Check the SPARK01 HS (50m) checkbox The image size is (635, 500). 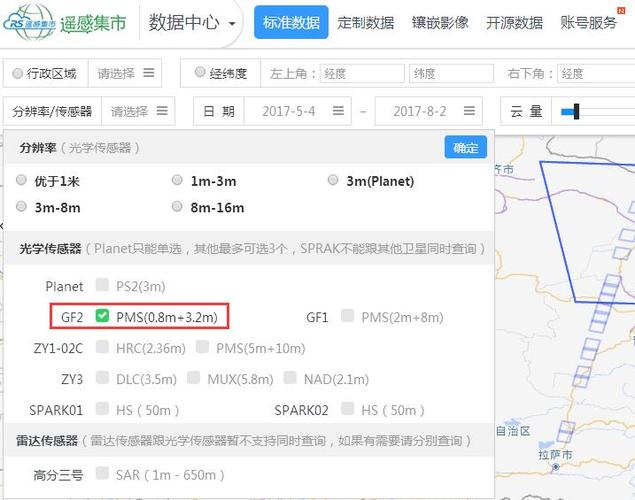click(102, 409)
